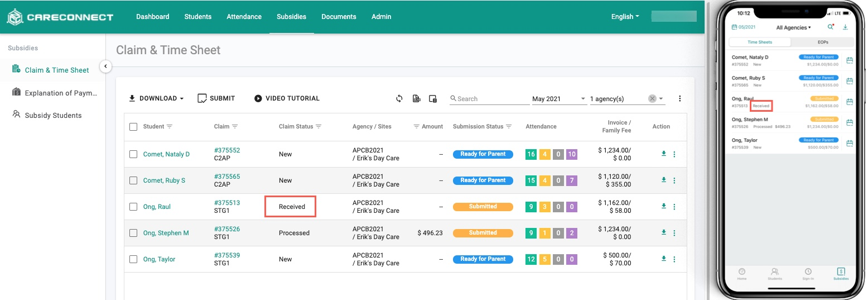Open the Admin nav menu
Screen dimensions: 868x300
click(x=381, y=17)
